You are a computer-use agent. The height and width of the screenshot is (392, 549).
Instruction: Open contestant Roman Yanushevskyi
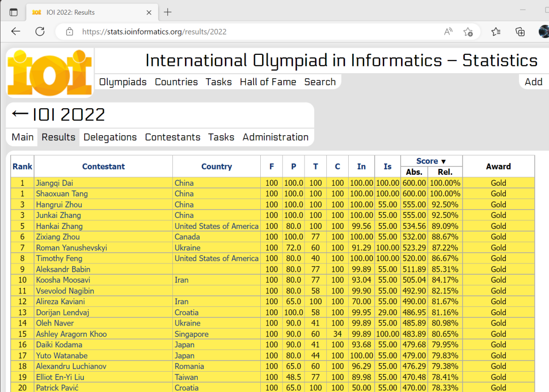(x=72, y=248)
